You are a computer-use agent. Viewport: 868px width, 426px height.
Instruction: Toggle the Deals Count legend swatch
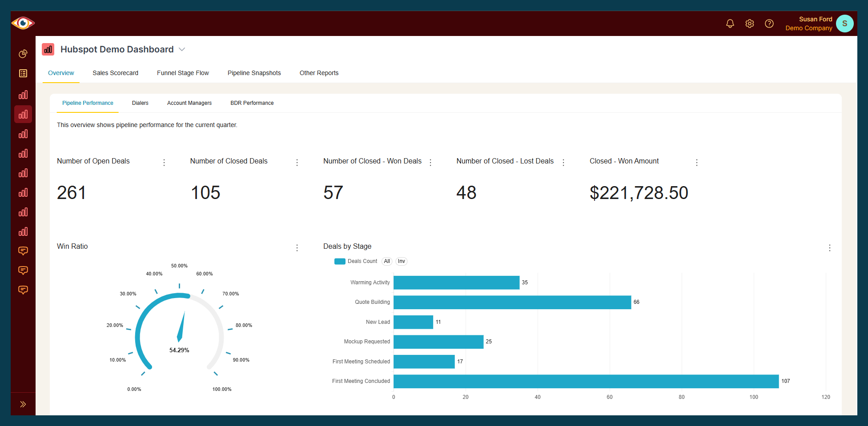click(340, 261)
